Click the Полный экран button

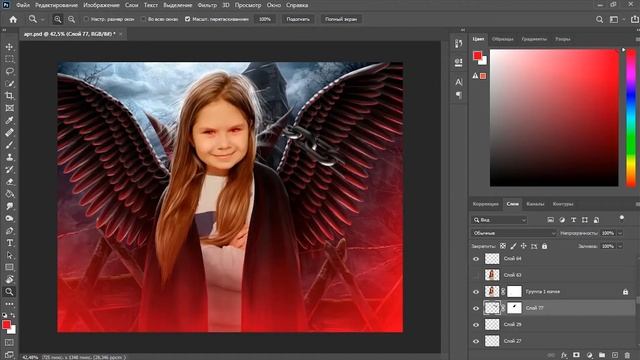click(341, 19)
